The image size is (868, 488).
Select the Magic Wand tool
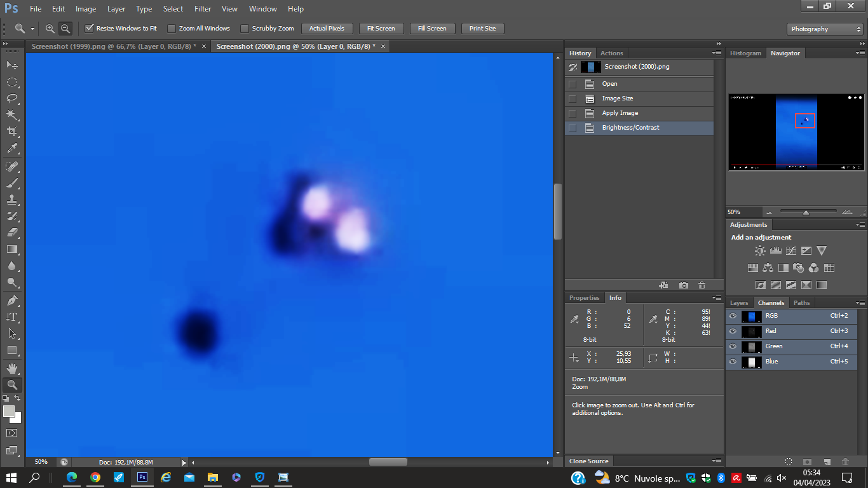pyautogui.click(x=12, y=115)
